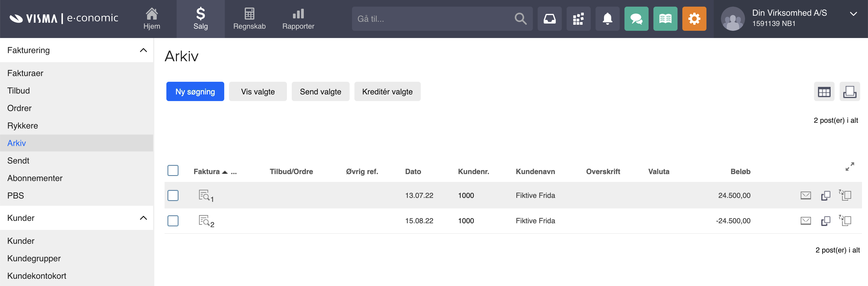Tick the select-all checkbox in header
868x286 pixels.
[173, 171]
